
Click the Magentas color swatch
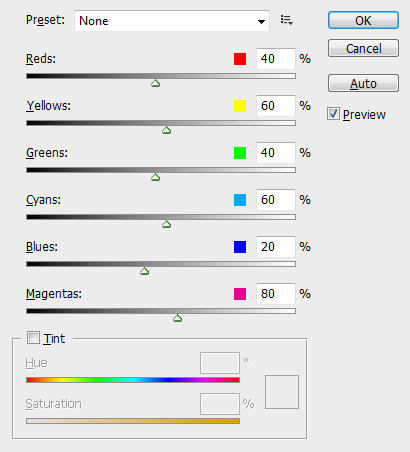(x=240, y=294)
